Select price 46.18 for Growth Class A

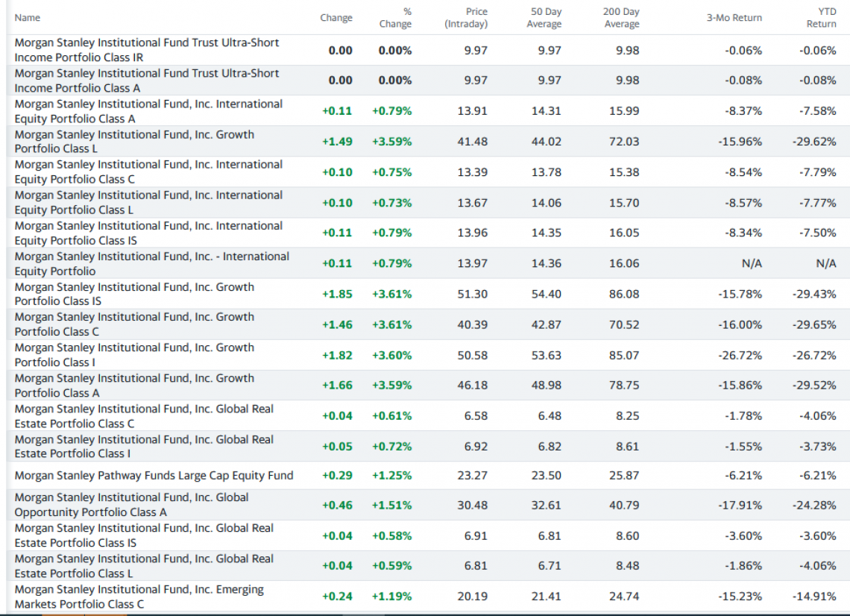coord(473,386)
